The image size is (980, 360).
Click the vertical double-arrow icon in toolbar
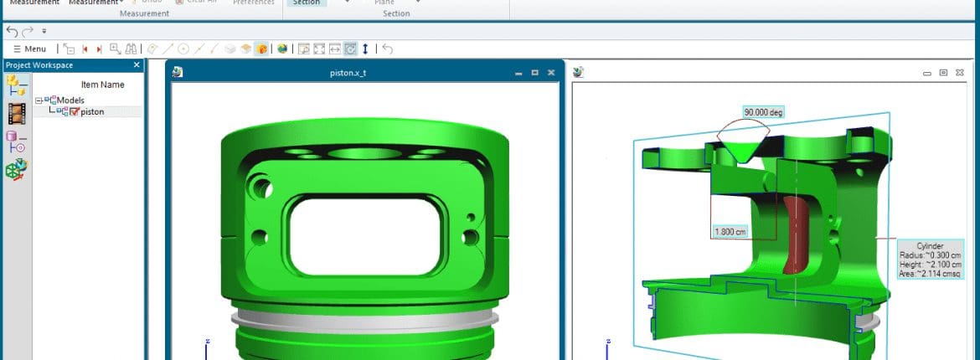(x=365, y=49)
